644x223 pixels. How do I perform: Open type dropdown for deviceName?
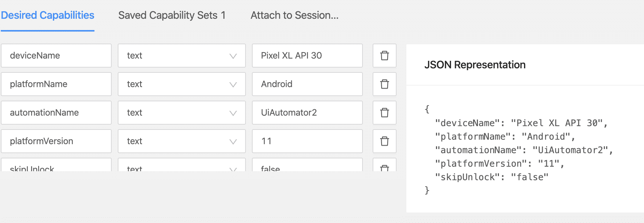(x=182, y=56)
